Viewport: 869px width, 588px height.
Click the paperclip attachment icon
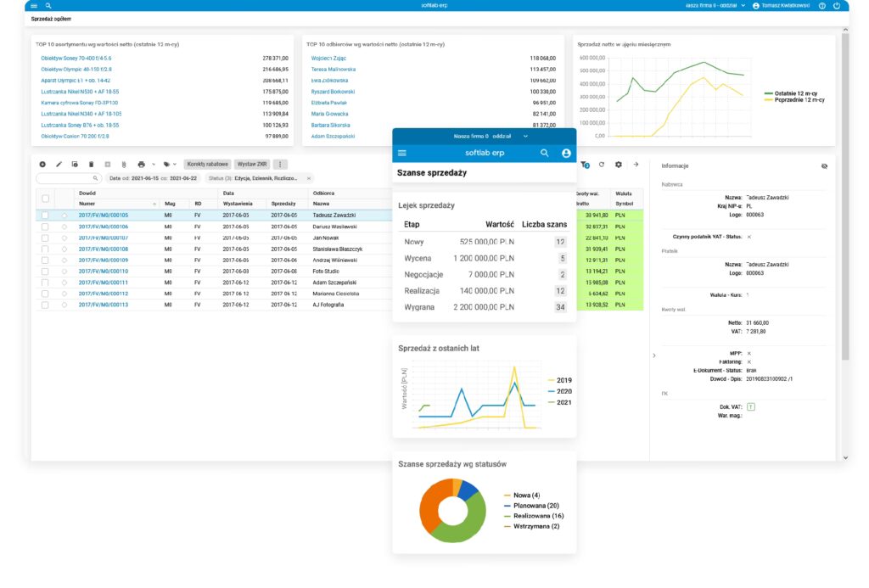[x=124, y=164]
